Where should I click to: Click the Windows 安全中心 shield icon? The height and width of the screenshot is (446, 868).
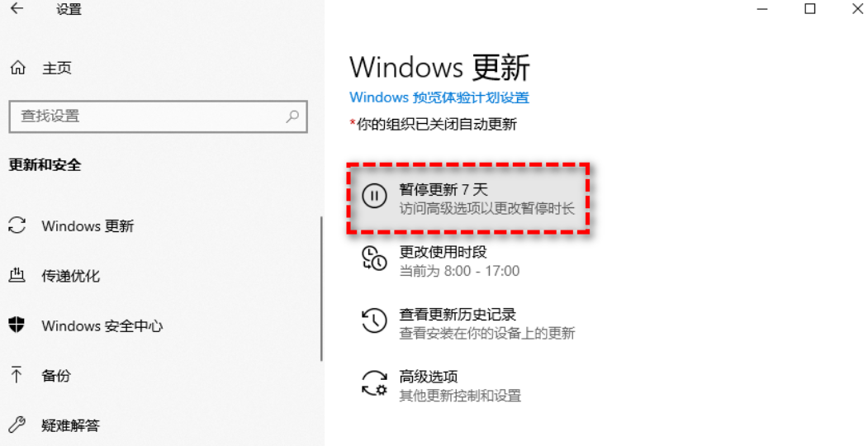point(17,325)
